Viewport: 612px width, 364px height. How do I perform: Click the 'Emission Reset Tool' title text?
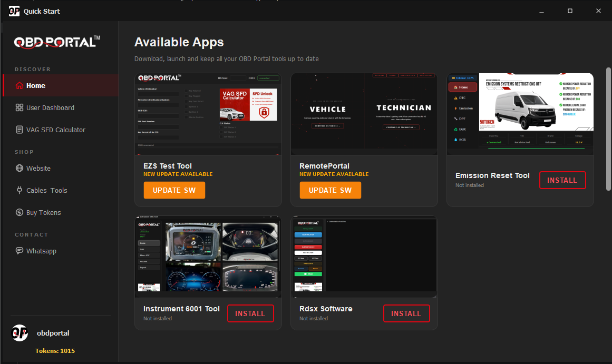[x=492, y=175]
